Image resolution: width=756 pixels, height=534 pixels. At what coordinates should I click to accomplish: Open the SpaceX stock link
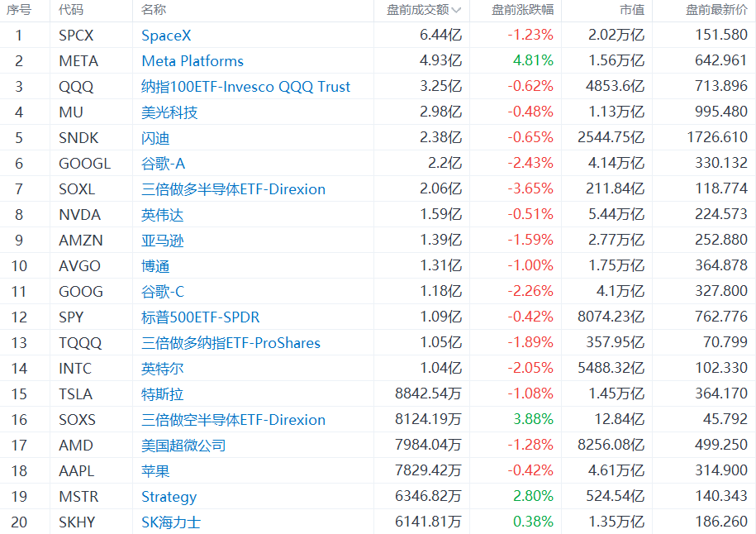click(166, 36)
